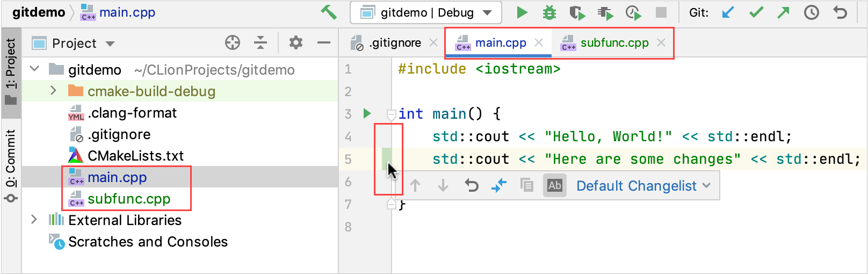Run with Valgrind Memcheck icon
Screen dimensions: 868x275
(633, 12)
